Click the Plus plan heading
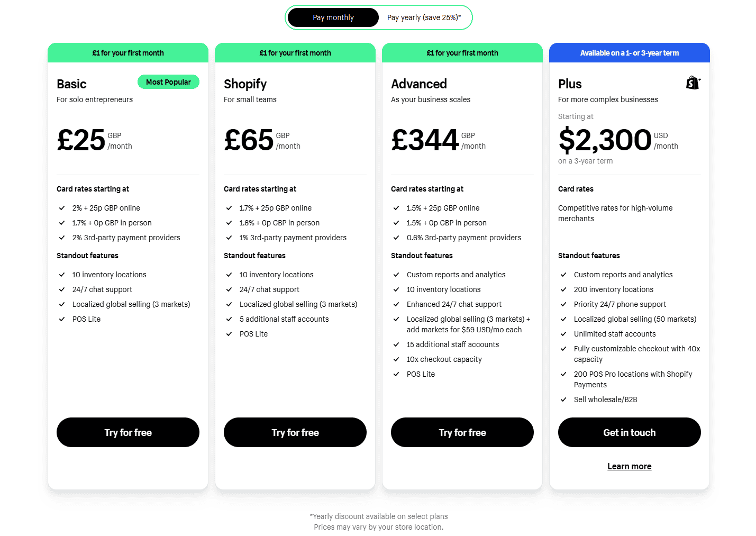756x536 pixels. pos(570,84)
